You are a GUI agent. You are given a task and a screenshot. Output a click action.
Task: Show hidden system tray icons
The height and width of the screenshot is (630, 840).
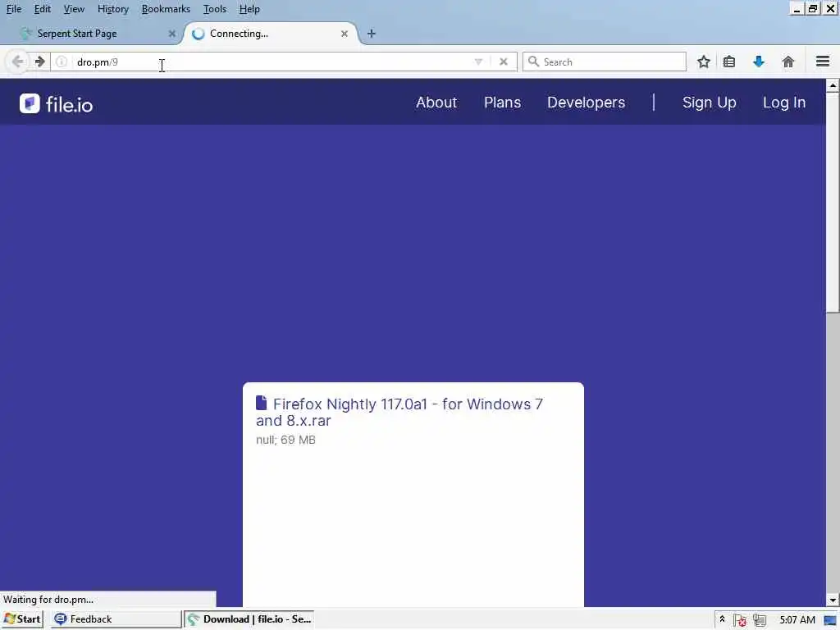click(x=722, y=619)
